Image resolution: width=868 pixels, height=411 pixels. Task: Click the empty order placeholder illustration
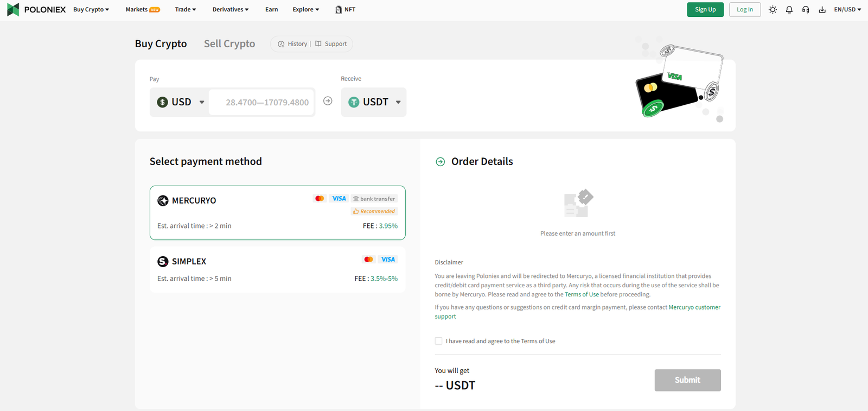[x=578, y=203]
